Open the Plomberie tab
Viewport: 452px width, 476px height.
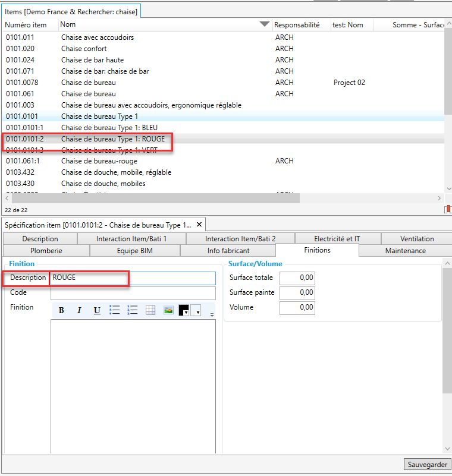pos(46,251)
